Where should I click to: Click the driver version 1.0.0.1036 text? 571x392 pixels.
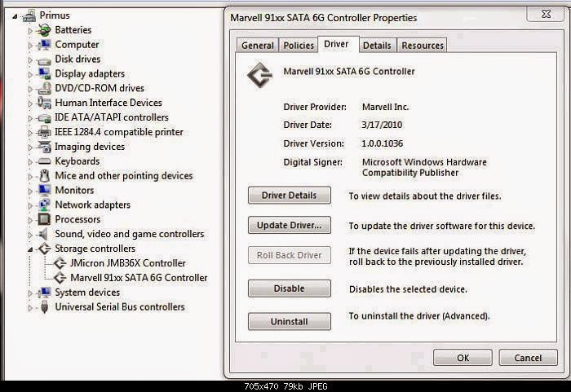coord(382,143)
